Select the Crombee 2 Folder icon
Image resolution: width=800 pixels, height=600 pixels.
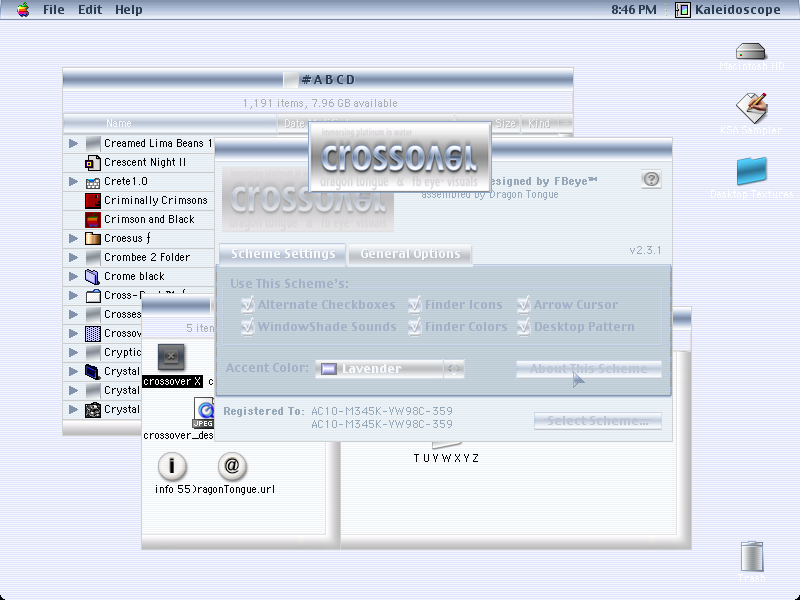click(x=93, y=257)
